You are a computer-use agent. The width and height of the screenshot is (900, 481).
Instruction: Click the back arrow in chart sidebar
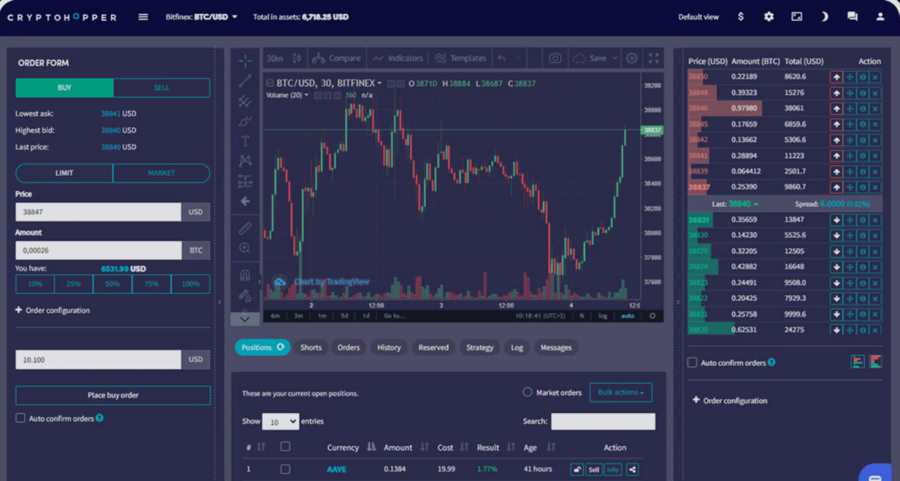click(245, 201)
